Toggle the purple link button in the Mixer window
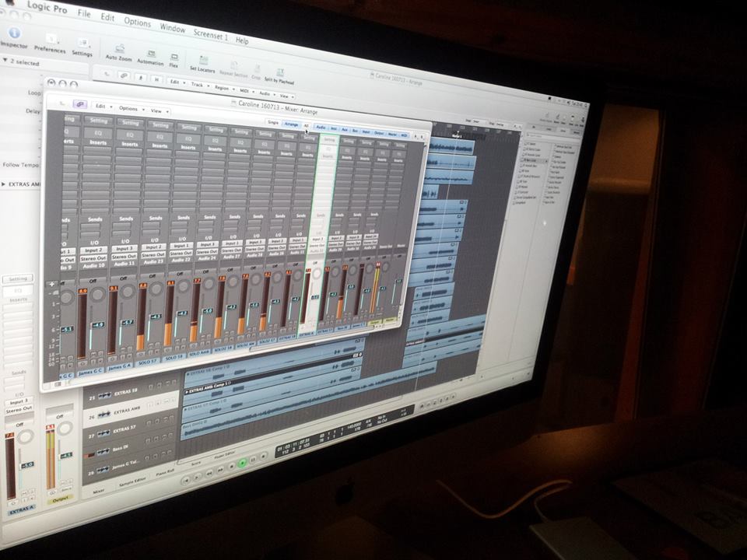This screenshot has width=747, height=560. [x=79, y=103]
